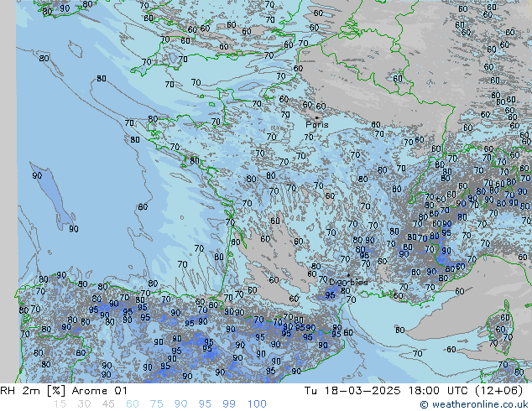Select legend value 15 in color scale
This screenshot has height=411, width=532.
[x=60, y=404]
